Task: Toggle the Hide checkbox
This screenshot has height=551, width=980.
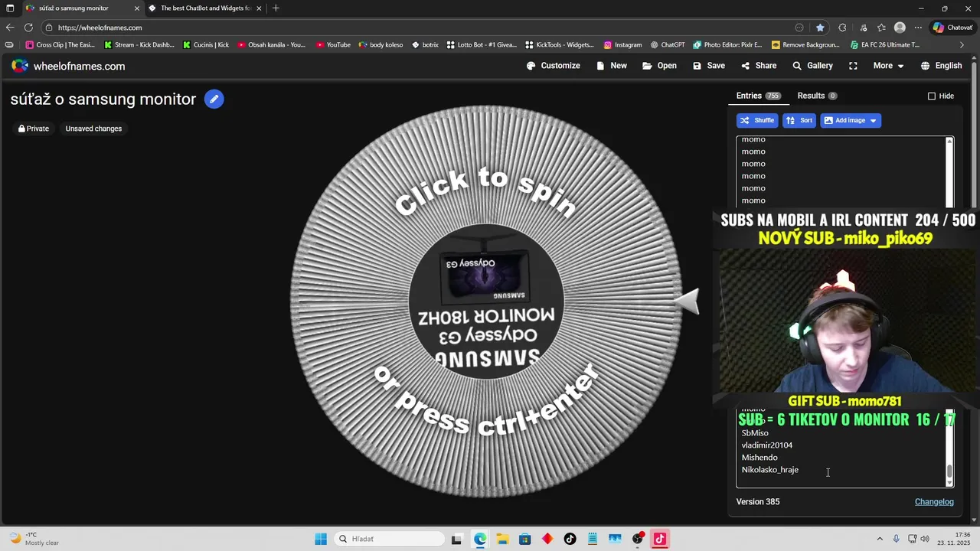Action: coord(932,96)
